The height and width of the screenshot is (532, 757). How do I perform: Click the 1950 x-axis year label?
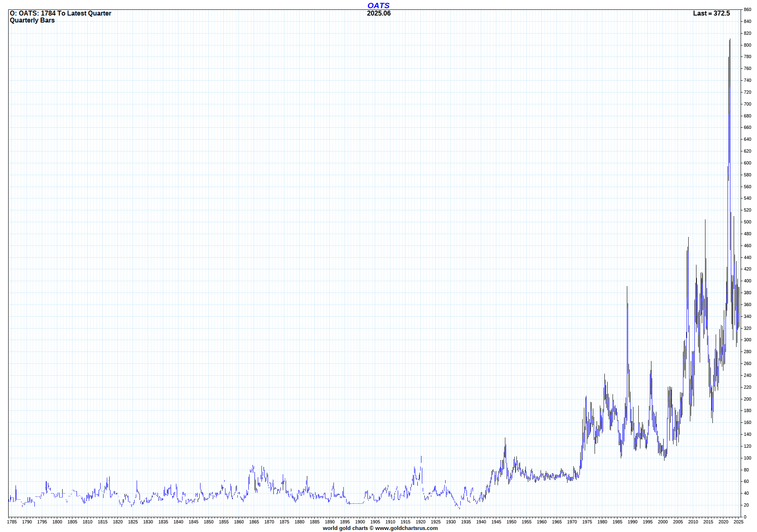click(x=511, y=522)
